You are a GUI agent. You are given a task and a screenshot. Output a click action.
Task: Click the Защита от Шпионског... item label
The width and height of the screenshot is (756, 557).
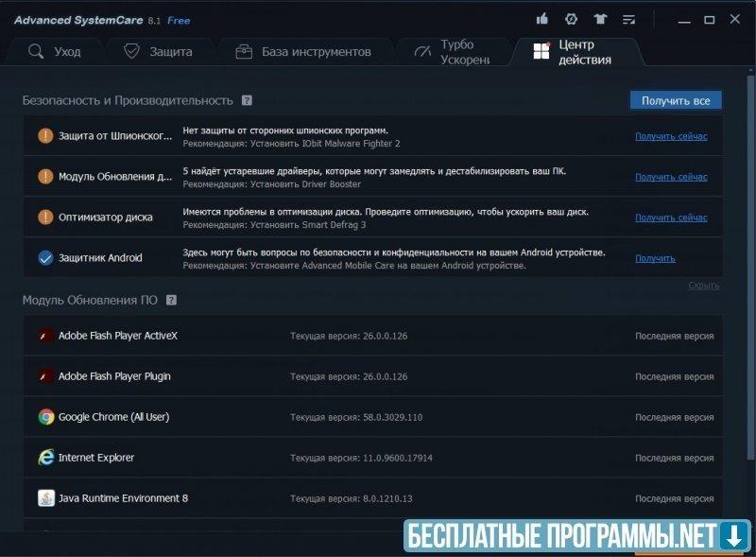coord(114,135)
